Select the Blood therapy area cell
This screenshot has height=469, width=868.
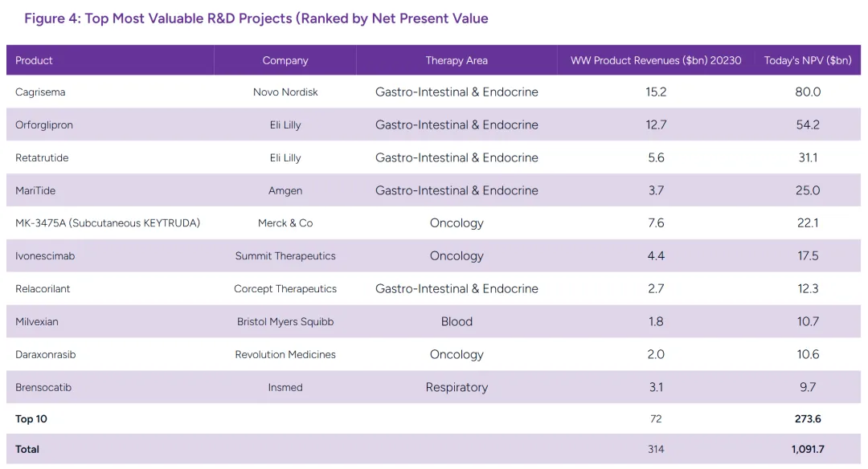[x=457, y=322]
